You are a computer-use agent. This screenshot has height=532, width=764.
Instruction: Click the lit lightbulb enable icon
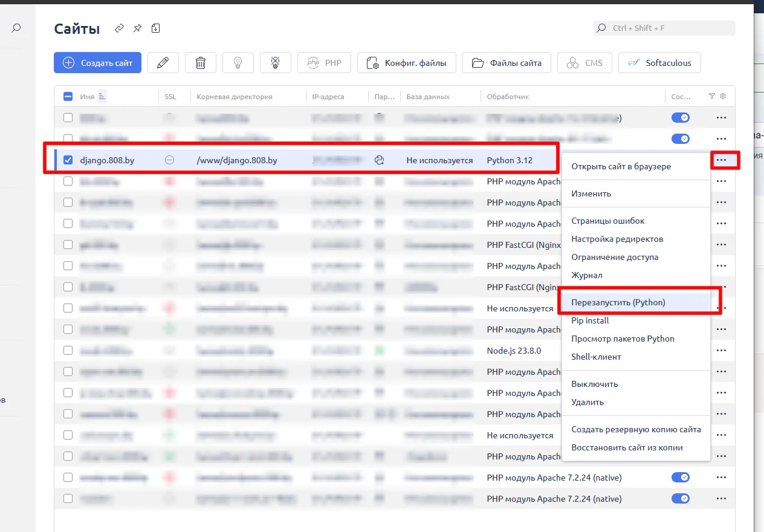click(238, 63)
